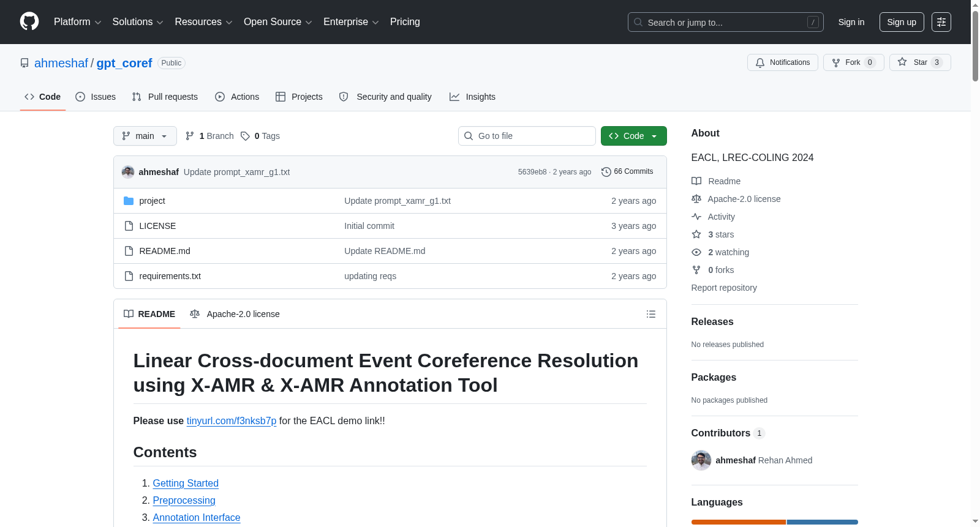Image resolution: width=980 pixels, height=527 pixels.
Task: Click the LICENSE file icon
Action: 129,226
